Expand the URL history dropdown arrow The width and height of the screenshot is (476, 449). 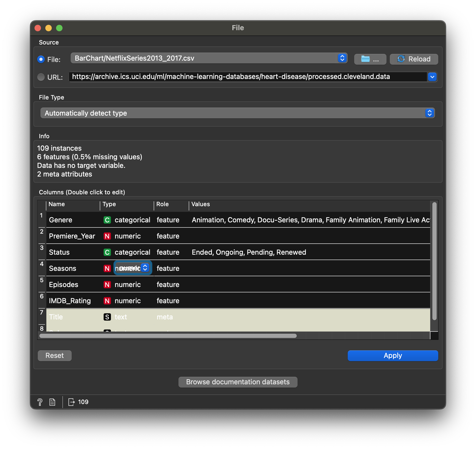point(432,77)
